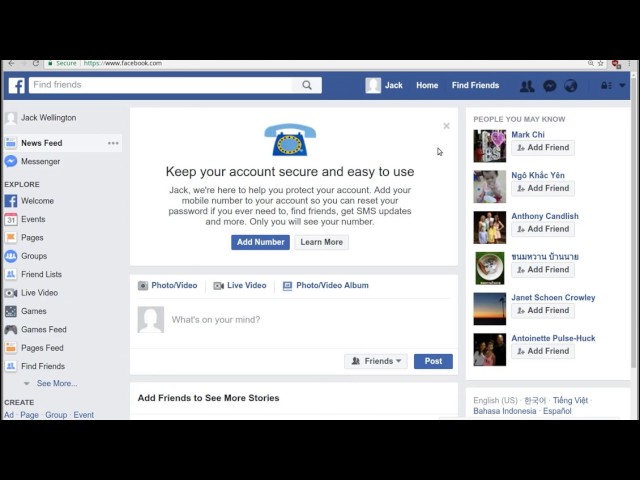Click the Add Number button
Viewport: 640px width, 480px height.
click(x=260, y=242)
